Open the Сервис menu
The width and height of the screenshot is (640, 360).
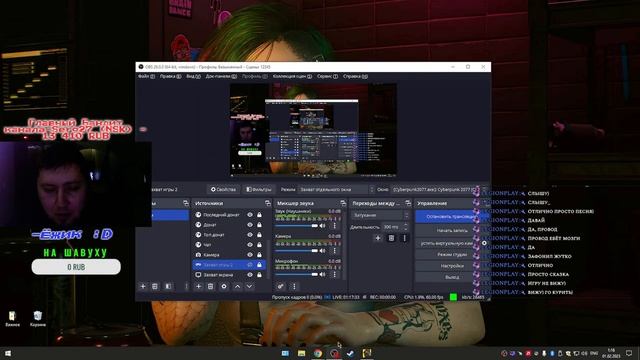click(x=327, y=76)
